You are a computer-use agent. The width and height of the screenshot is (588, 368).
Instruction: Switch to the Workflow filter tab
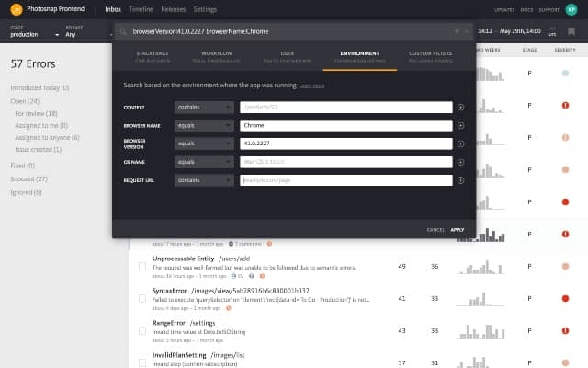pyautogui.click(x=217, y=57)
